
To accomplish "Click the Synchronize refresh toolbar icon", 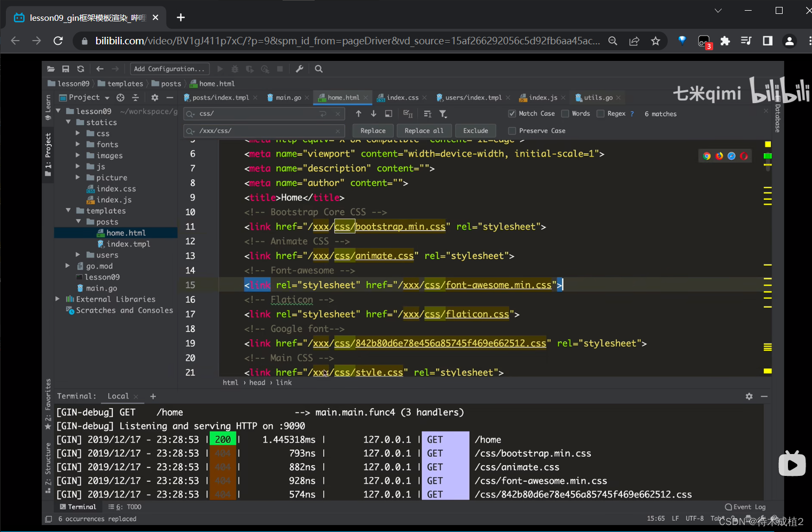I will (81, 69).
